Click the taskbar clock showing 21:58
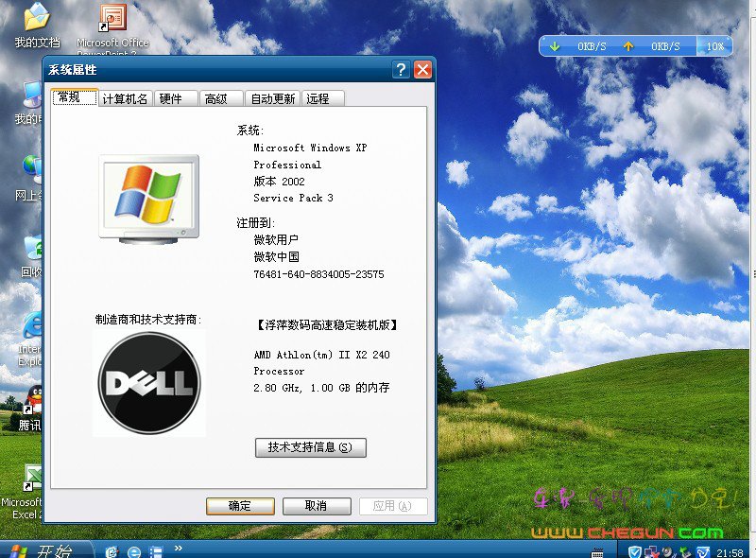Viewport: 756px width, 558px height. click(730, 552)
